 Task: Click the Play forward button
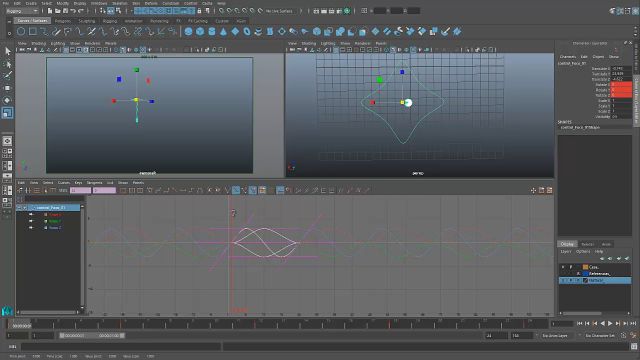point(610,323)
